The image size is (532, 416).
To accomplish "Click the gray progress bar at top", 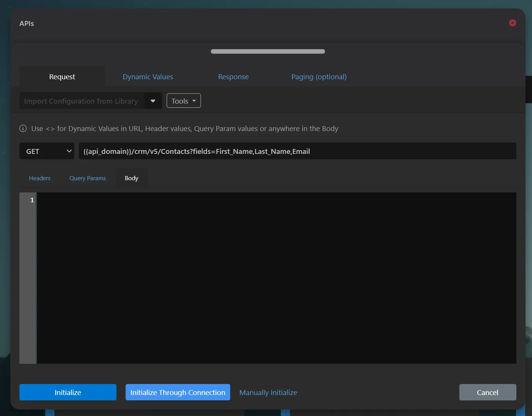I will (x=268, y=51).
